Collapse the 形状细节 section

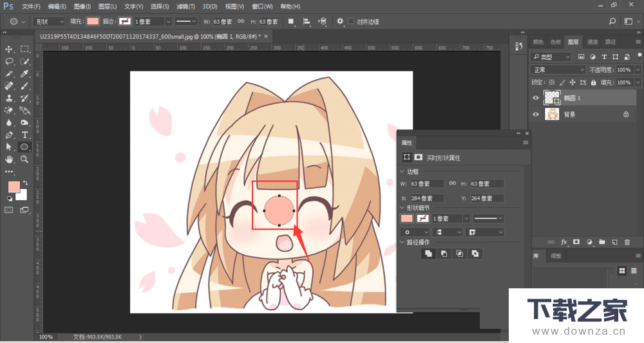402,208
